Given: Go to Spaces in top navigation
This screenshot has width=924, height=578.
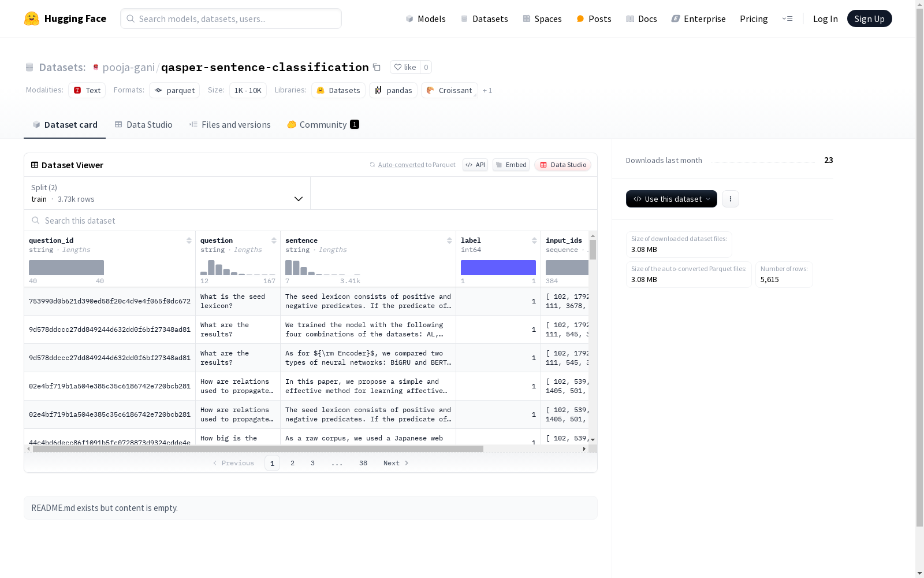Looking at the screenshot, I should click(542, 18).
